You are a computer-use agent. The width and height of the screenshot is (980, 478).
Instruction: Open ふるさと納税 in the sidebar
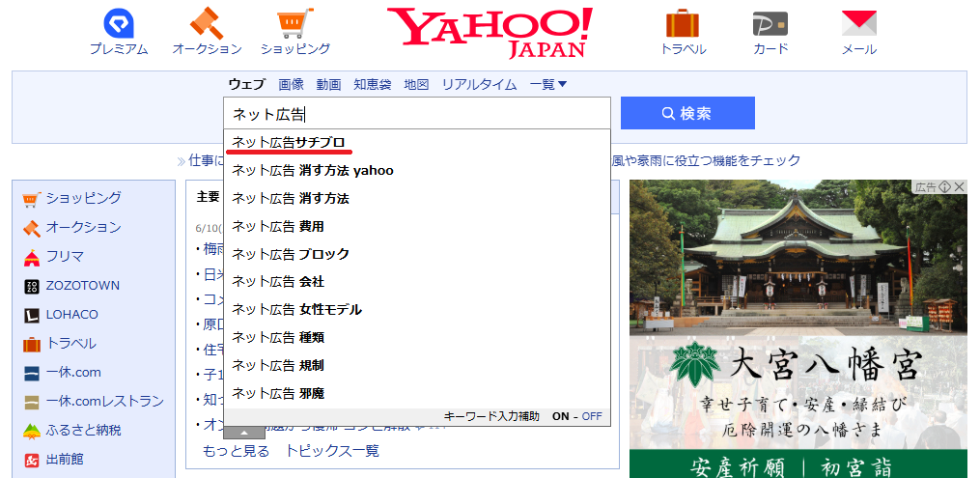click(71, 431)
